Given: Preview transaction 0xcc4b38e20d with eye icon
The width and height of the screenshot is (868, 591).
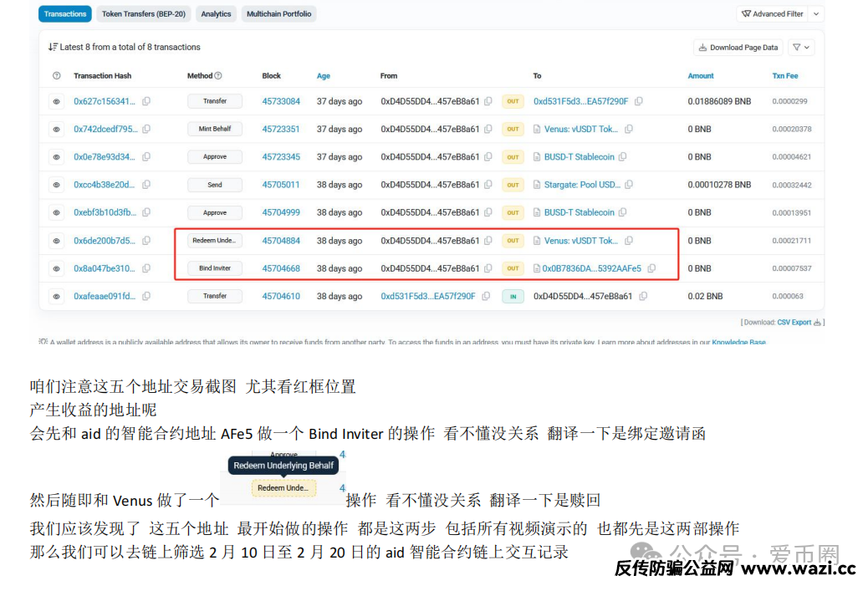Looking at the screenshot, I should [57, 185].
